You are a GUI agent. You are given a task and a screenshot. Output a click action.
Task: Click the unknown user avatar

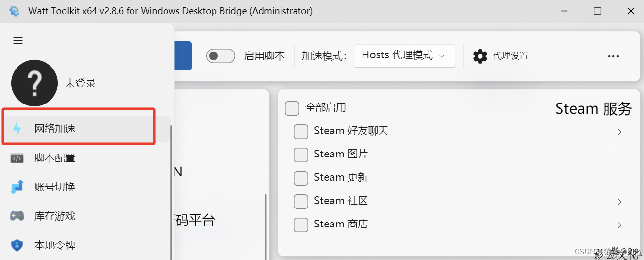tap(34, 83)
